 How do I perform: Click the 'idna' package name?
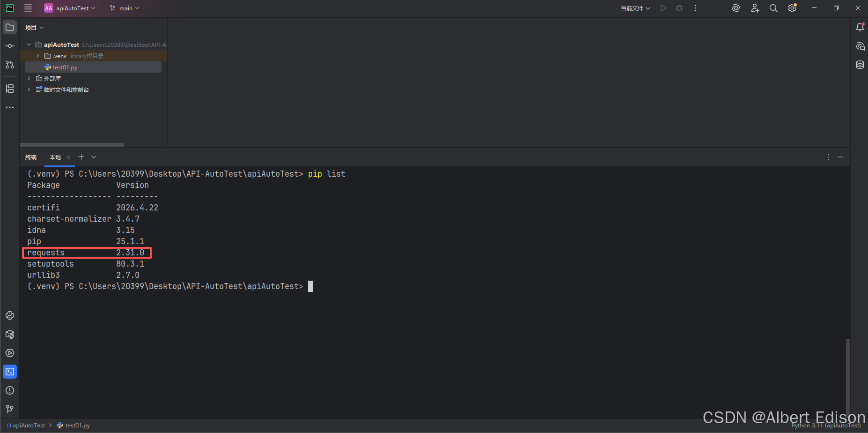point(37,230)
